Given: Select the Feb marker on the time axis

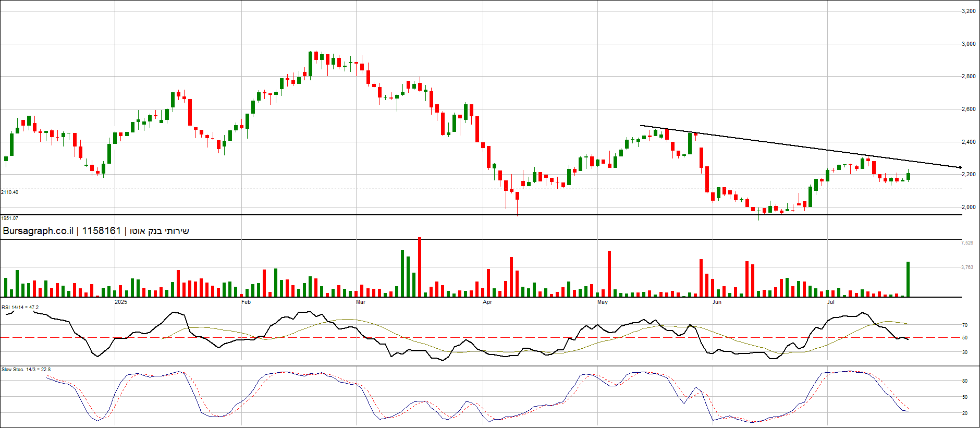Looking at the screenshot, I should click(x=246, y=302).
